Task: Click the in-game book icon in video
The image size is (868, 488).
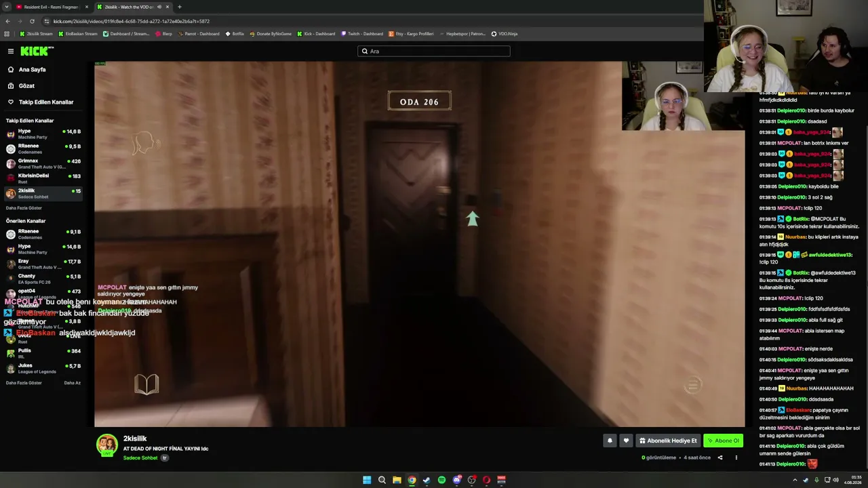Action: (146, 384)
